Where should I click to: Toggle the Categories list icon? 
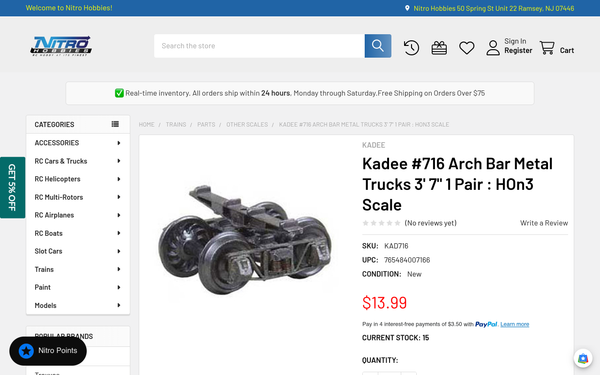click(x=115, y=124)
